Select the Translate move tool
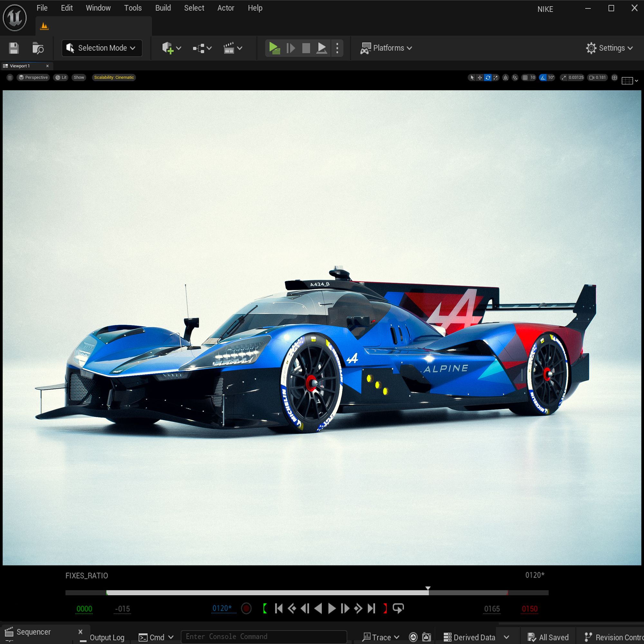The image size is (644, 644). coord(480,77)
